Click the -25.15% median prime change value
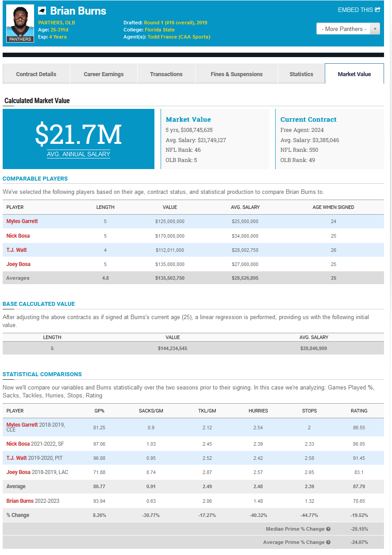This screenshot has height=555, width=392. (x=359, y=529)
